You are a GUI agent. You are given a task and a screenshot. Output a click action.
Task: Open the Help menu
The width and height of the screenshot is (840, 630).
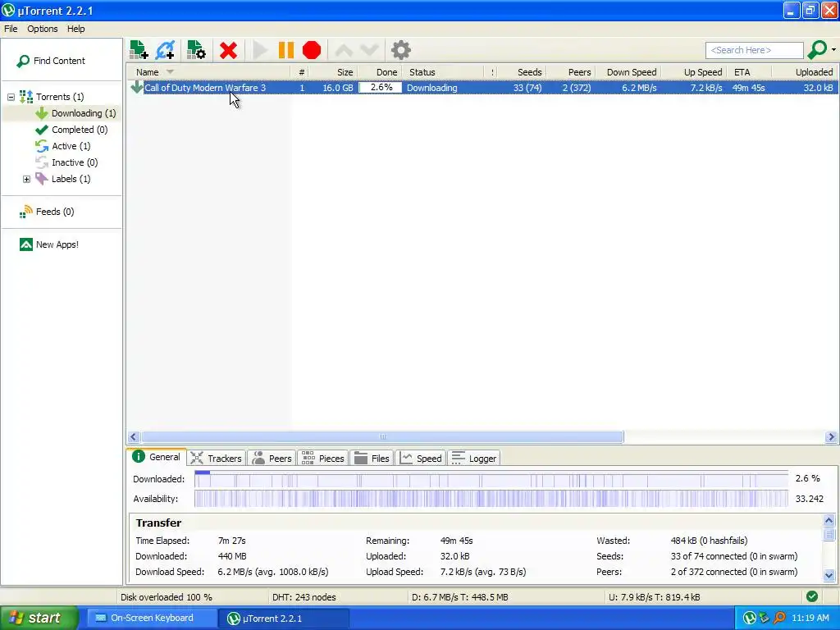[x=75, y=29]
